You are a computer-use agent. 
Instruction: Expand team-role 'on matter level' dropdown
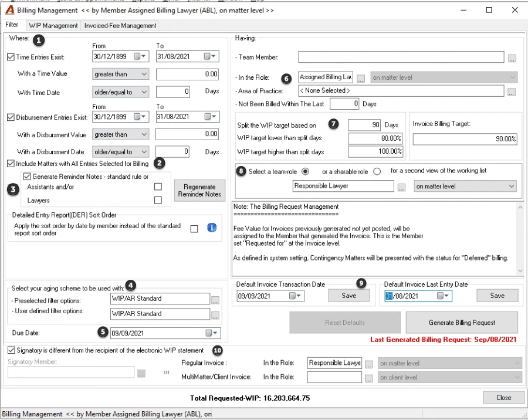pyautogui.click(x=465, y=187)
